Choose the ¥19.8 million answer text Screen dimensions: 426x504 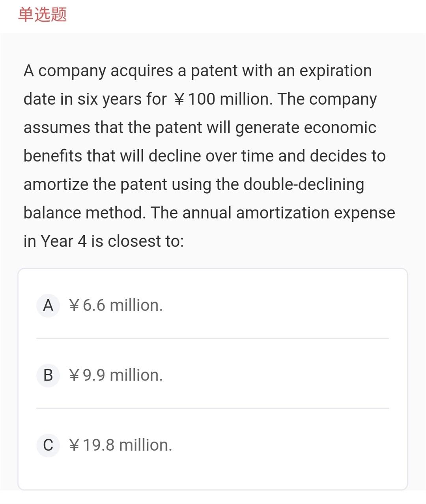[120, 445]
